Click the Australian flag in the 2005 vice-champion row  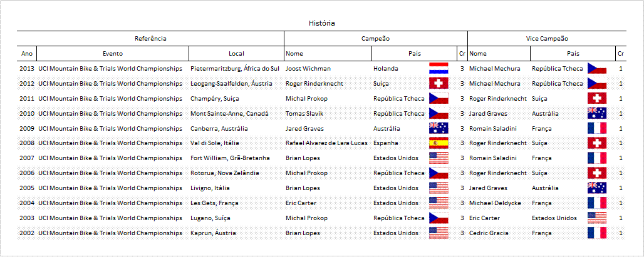[x=597, y=188]
